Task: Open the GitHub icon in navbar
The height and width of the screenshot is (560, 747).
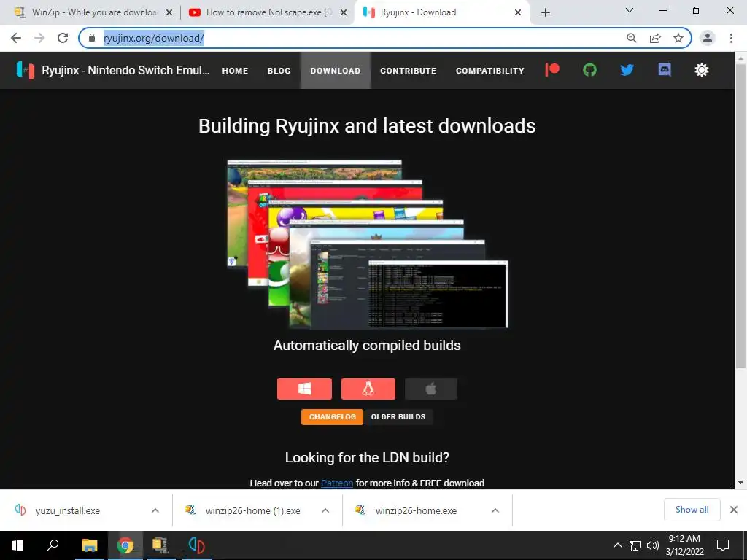Action: [x=589, y=70]
